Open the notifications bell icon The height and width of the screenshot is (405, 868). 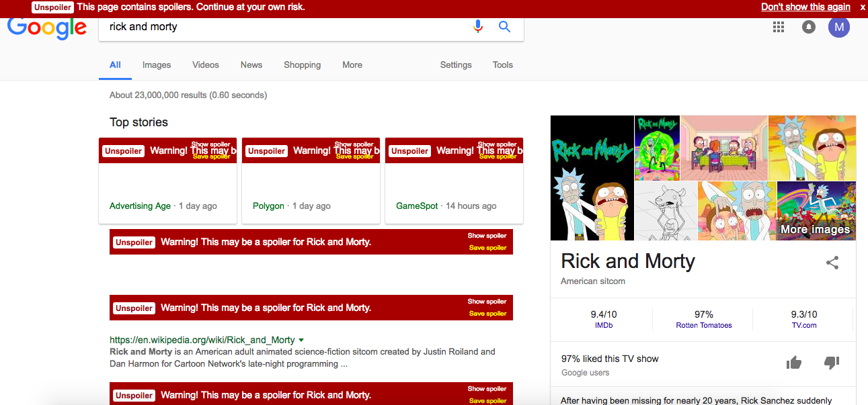tap(809, 27)
